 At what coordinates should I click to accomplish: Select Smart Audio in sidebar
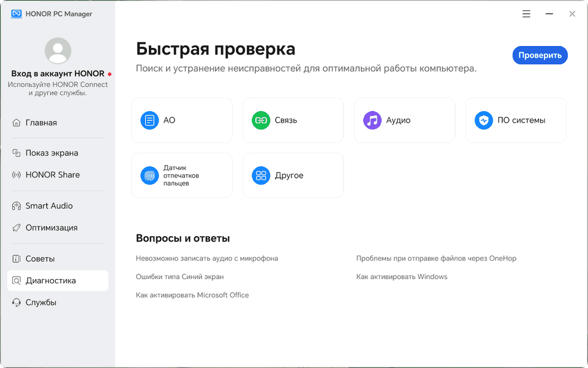58,206
